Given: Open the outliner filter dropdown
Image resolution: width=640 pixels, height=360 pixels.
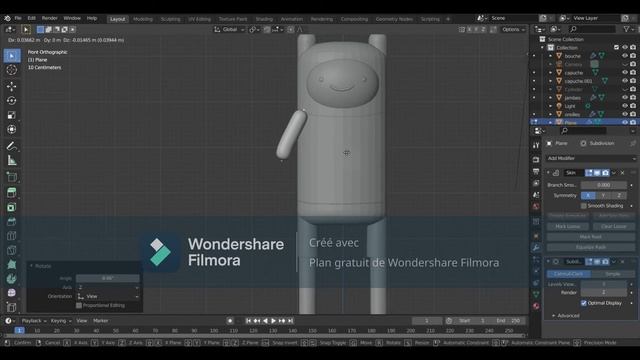Looking at the screenshot, I should 629,29.
